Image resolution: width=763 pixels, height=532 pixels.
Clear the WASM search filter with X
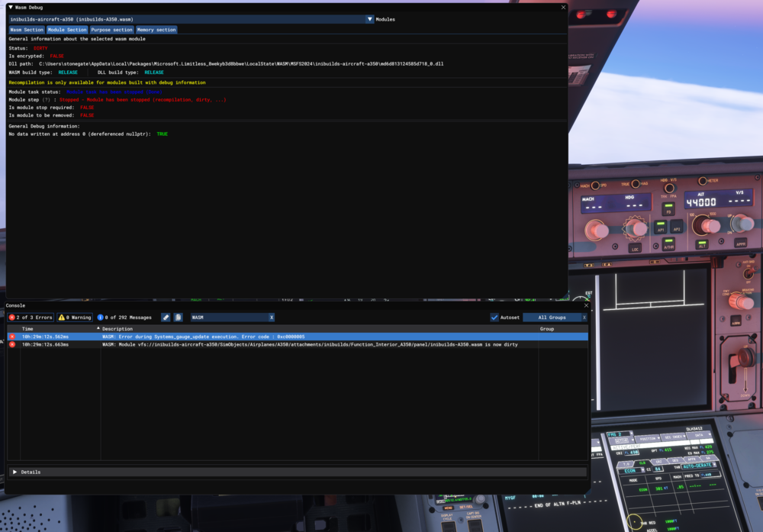(x=271, y=318)
